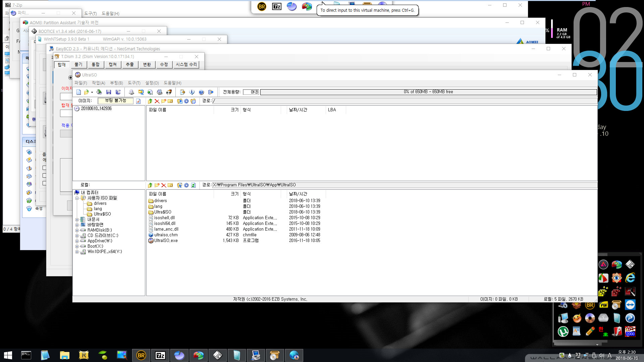Select lame_enc.dll in local file list
This screenshot has width=644, height=362.
[x=166, y=229]
